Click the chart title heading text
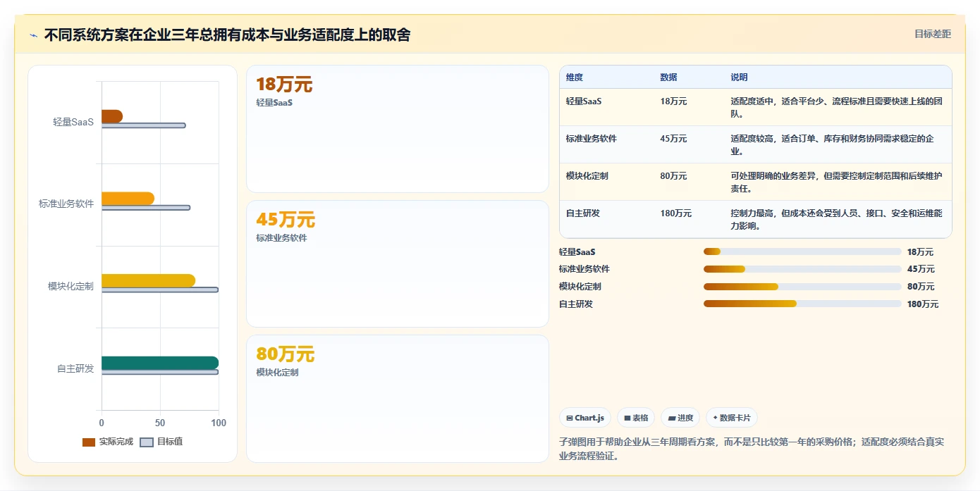Viewport: 980px width, 491px height. click(227, 35)
